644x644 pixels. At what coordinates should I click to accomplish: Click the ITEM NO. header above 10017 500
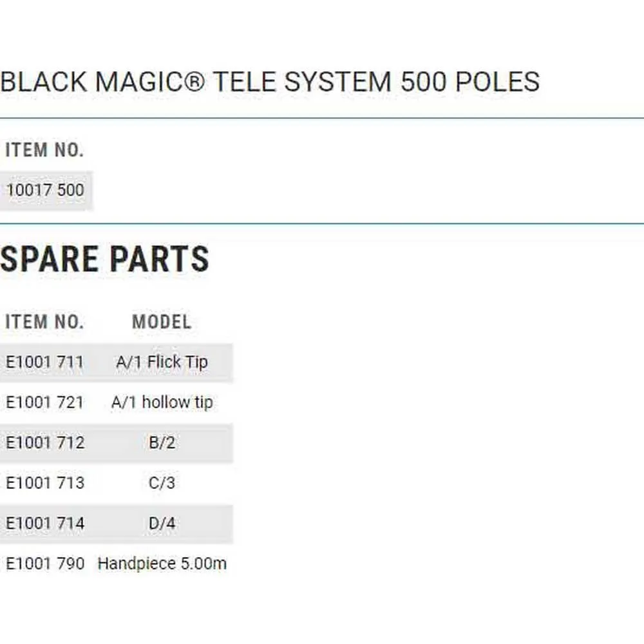tap(44, 150)
